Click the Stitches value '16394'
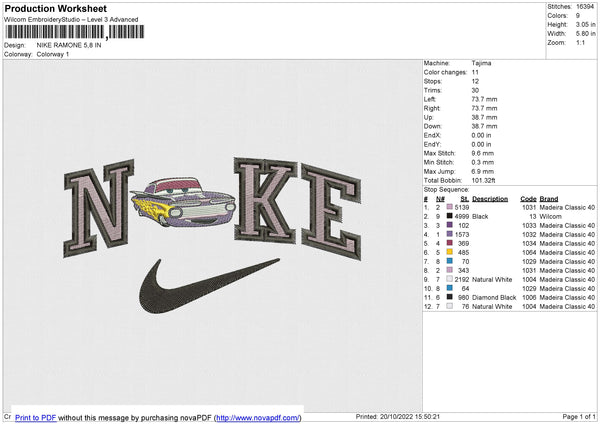This screenshot has width=600, height=424. click(585, 7)
